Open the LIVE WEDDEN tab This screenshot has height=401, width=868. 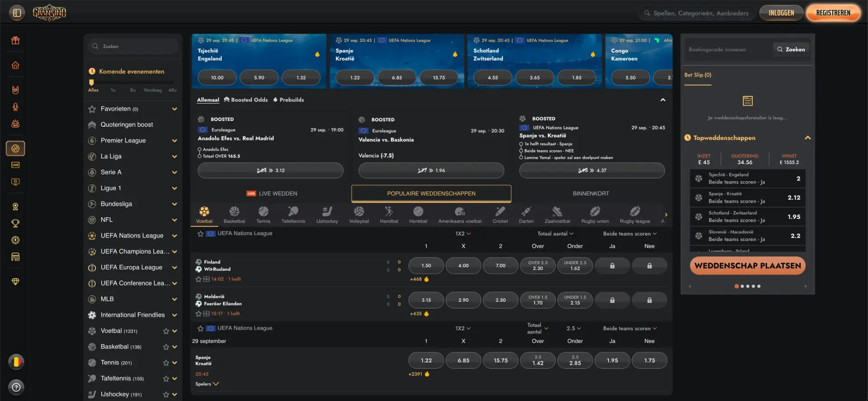[272, 194]
